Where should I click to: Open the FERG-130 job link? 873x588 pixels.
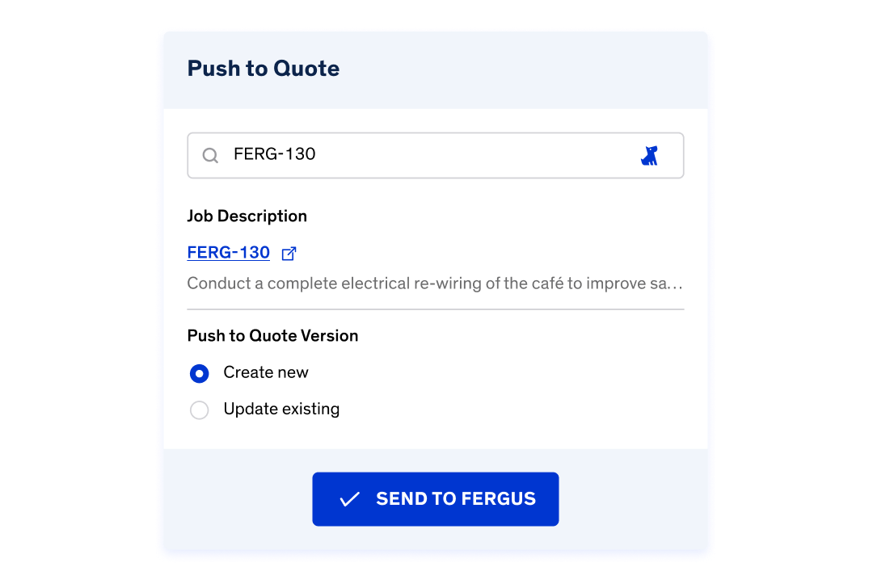[x=228, y=253]
